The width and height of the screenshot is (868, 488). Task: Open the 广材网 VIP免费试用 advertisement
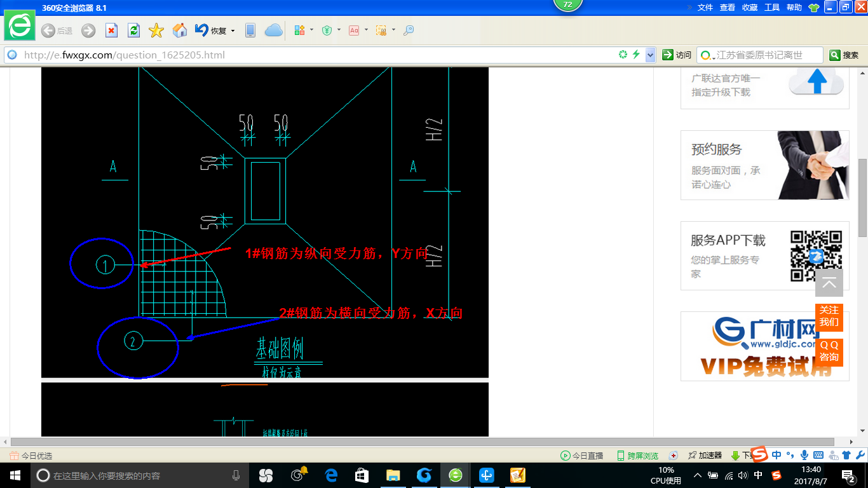[765, 346]
